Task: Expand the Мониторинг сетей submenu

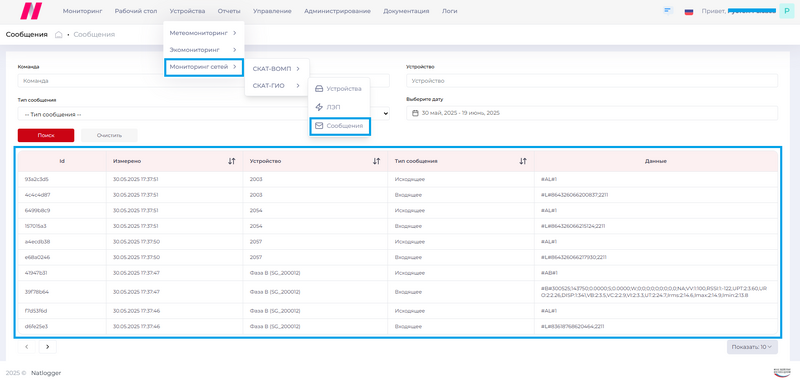Action: tap(203, 67)
